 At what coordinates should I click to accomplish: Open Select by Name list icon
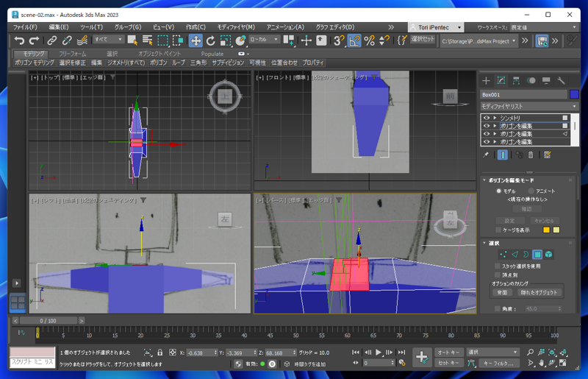point(148,40)
